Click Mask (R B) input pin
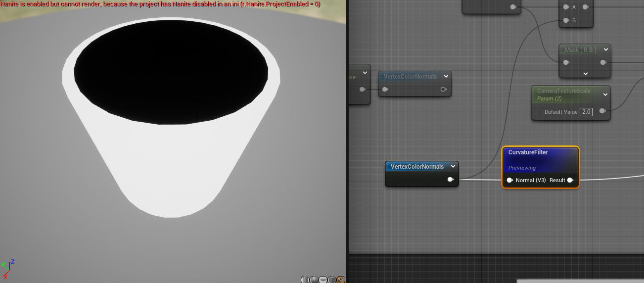Screen dimensions: 644x283 click(x=566, y=62)
